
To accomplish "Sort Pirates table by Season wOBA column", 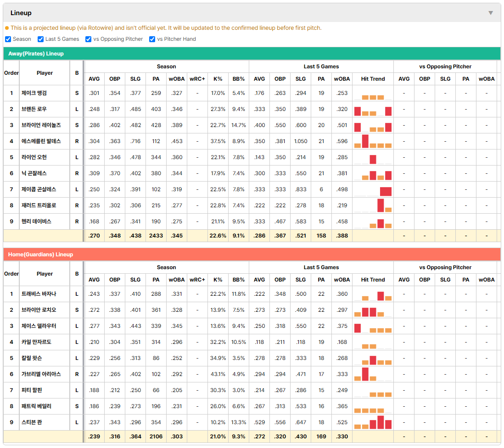I will [176, 79].
